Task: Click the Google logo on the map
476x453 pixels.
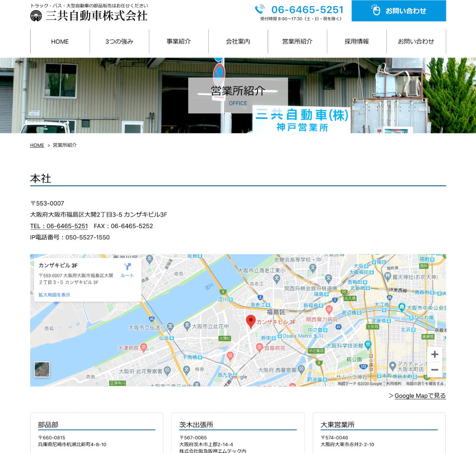Action: click(238, 377)
